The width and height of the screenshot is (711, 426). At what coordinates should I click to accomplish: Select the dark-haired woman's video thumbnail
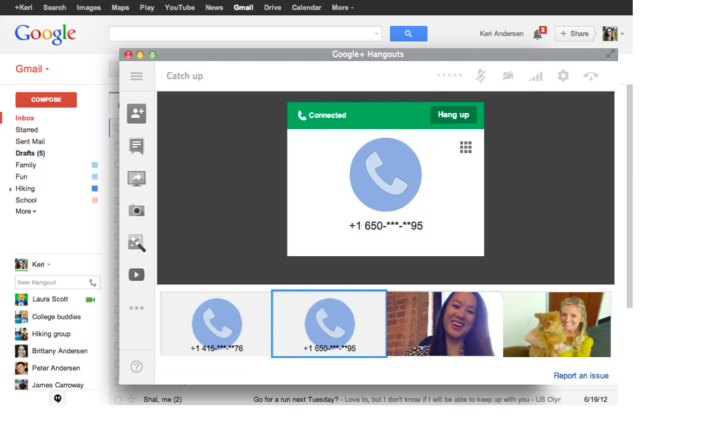click(x=444, y=324)
